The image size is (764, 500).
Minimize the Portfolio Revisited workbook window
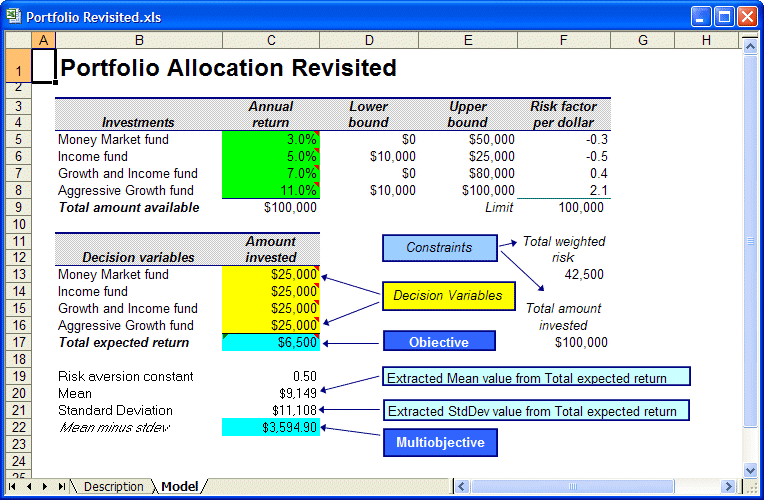[x=701, y=17]
